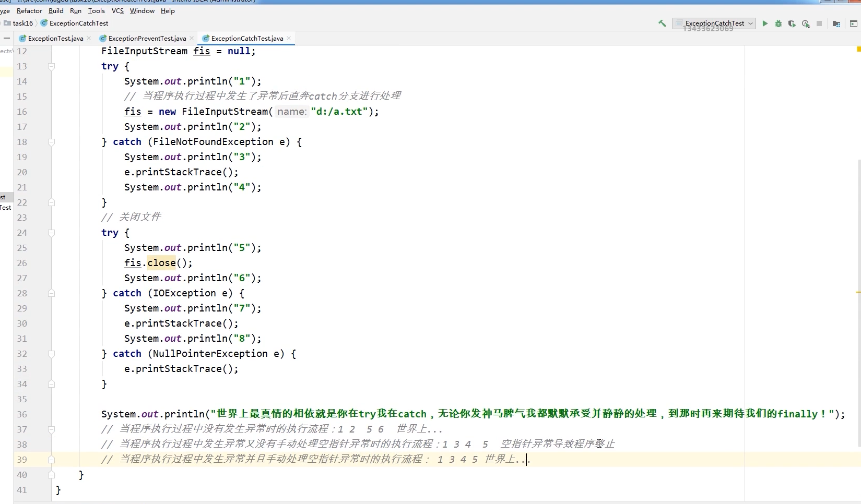Click the println("8") statement
This screenshot has height=504, width=861.
point(193,339)
